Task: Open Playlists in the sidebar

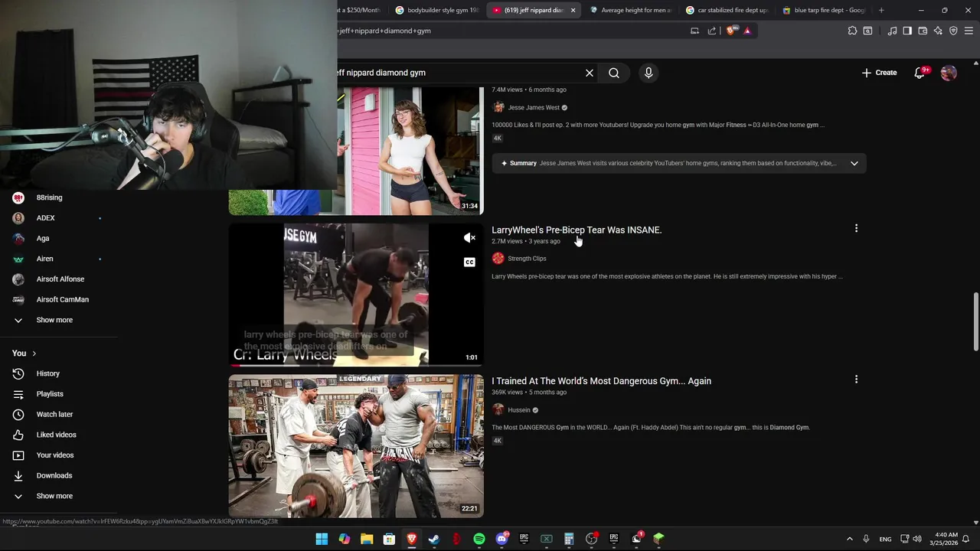Action: (x=50, y=394)
